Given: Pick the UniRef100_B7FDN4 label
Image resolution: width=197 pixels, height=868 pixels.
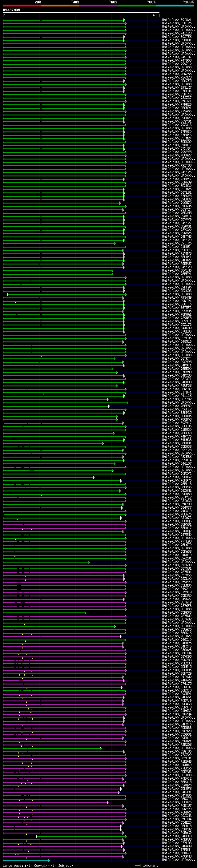Looking at the screenshot, I should coord(177,850).
